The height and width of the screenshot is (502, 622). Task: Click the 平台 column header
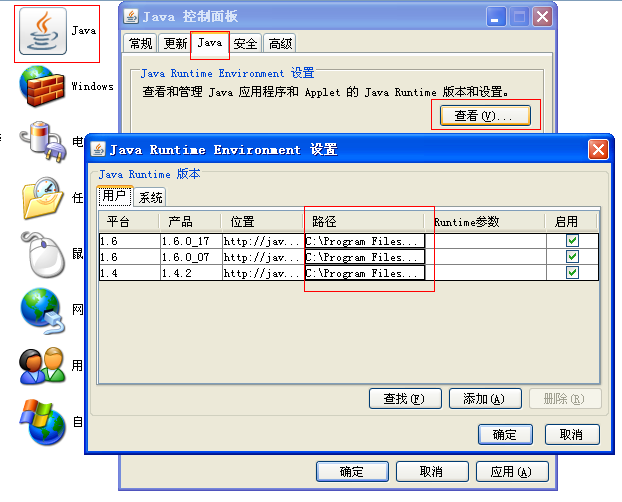(x=129, y=221)
